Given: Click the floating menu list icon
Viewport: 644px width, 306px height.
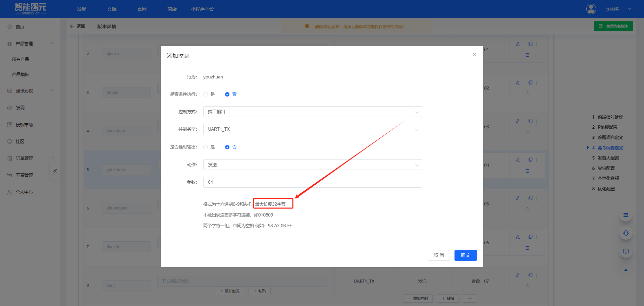Looking at the screenshot, I should pos(626,215).
